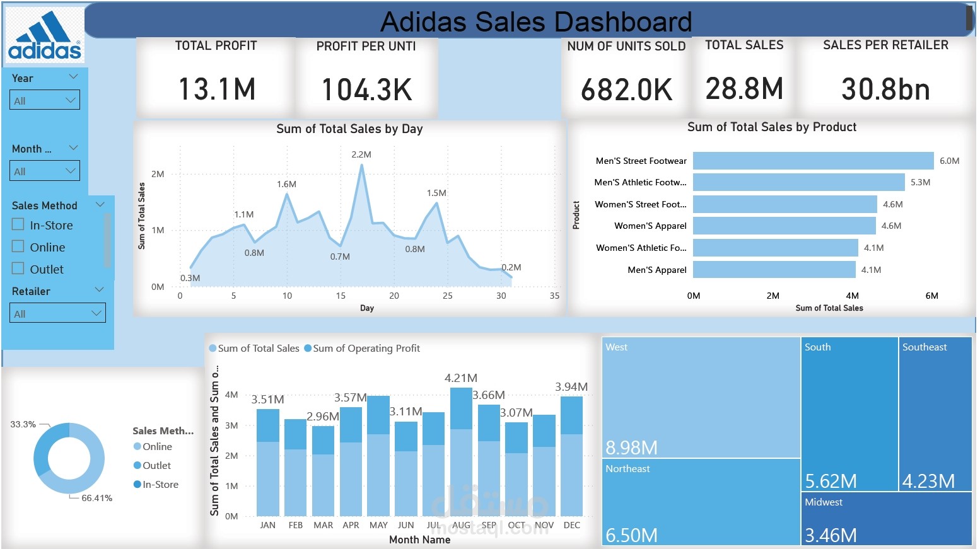
Task: Open the Year filter dropdown
Action: pyautogui.click(x=71, y=100)
